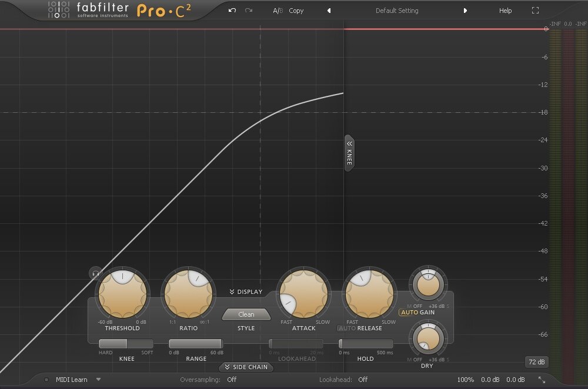Collapse the Display section

tap(246, 291)
